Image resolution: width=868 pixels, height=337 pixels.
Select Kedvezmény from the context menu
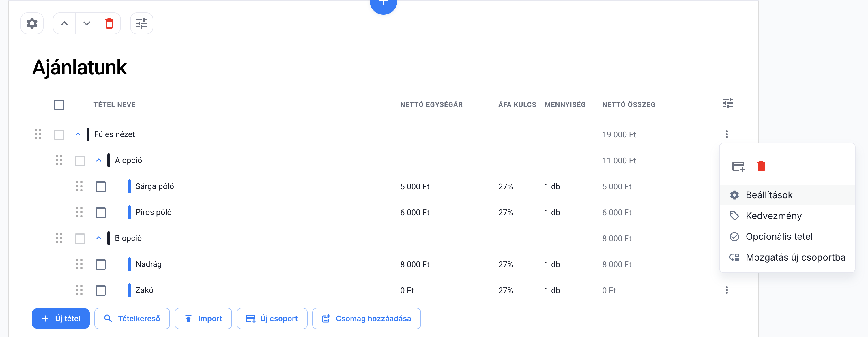[x=773, y=216]
